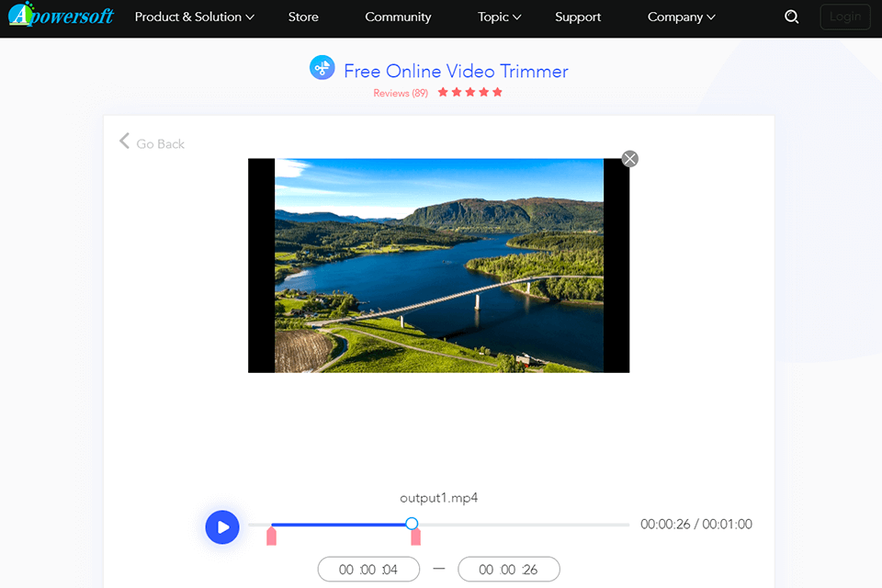This screenshot has height=588, width=882.
Task: Click Free Online Video Trimmer title
Action: pos(456,71)
